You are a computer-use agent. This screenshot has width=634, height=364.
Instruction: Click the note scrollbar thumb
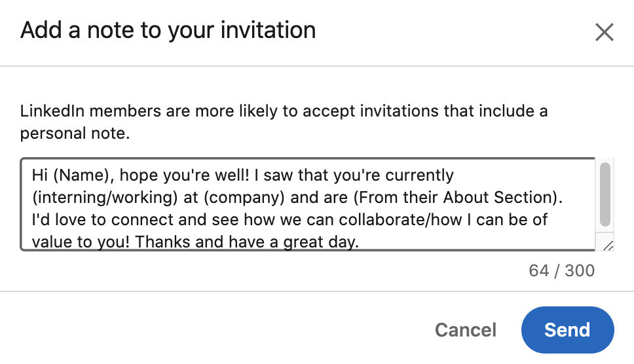click(605, 194)
